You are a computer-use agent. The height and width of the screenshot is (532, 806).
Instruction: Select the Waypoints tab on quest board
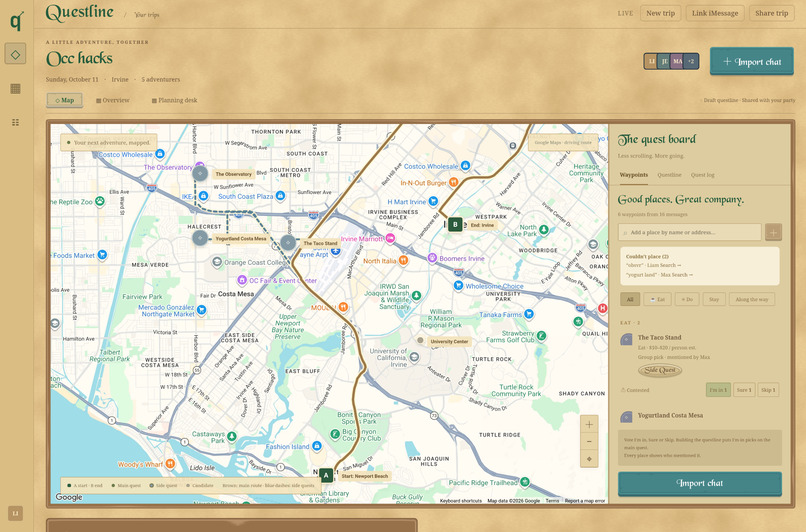633,175
